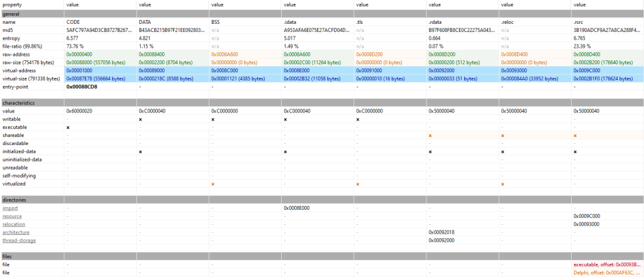This screenshot has width=644, height=277.
Task: Toggle the writable mark in .tls column
Action: (358, 119)
